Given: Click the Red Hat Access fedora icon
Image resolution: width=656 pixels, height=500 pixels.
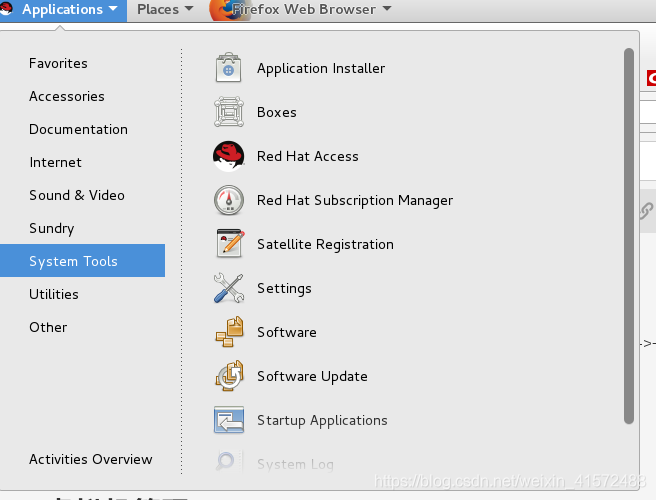Looking at the screenshot, I should pos(228,156).
